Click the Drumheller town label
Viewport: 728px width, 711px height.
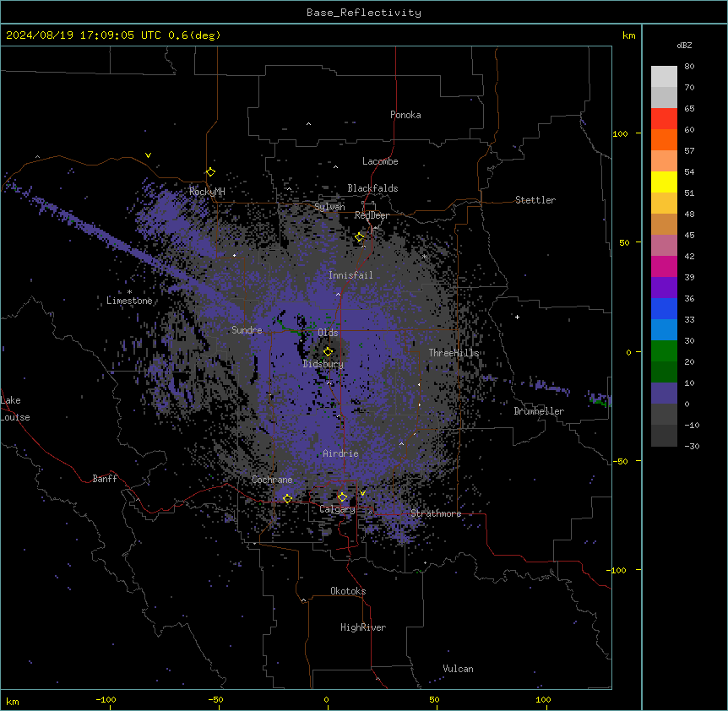point(539,411)
